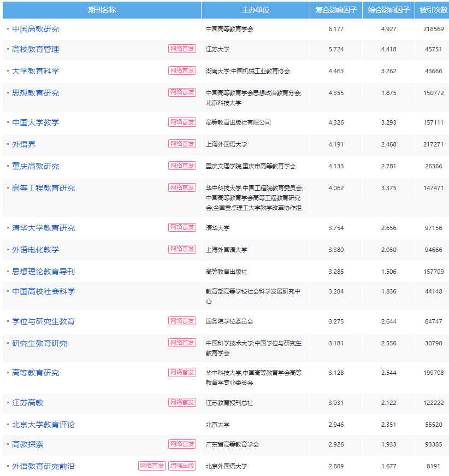Image resolution: width=449 pixels, height=476 pixels.
Task: Open journal 外语教育研究前沿
Action: coord(43,466)
